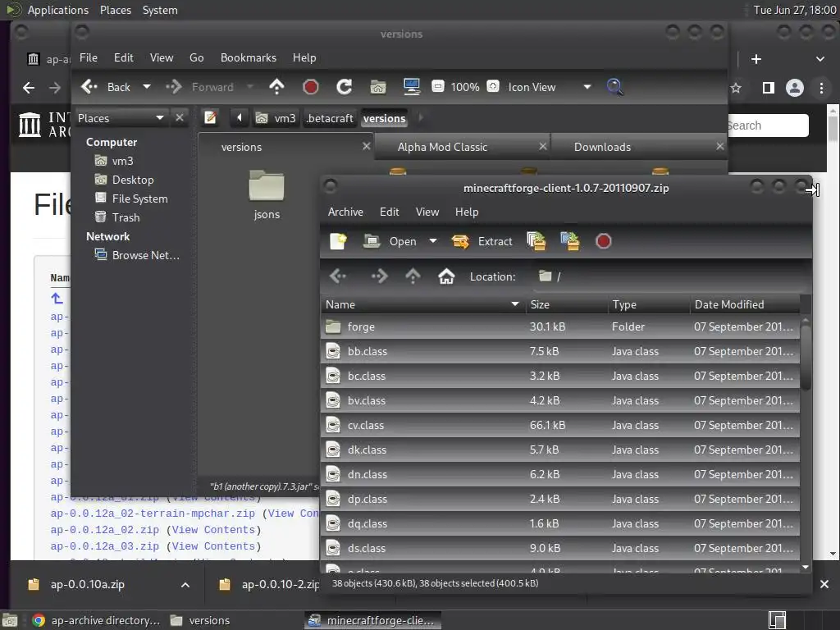Select the forge folder in the archive
Viewport: 840px width, 630px height.
[560, 326]
